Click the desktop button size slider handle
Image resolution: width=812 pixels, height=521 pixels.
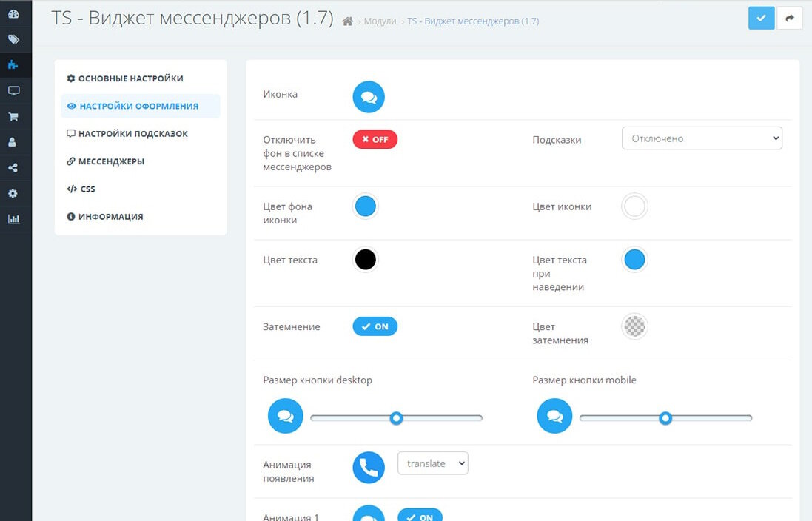tap(396, 418)
